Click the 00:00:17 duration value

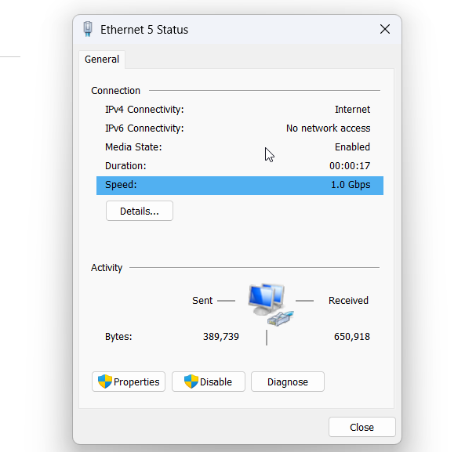[x=350, y=166]
